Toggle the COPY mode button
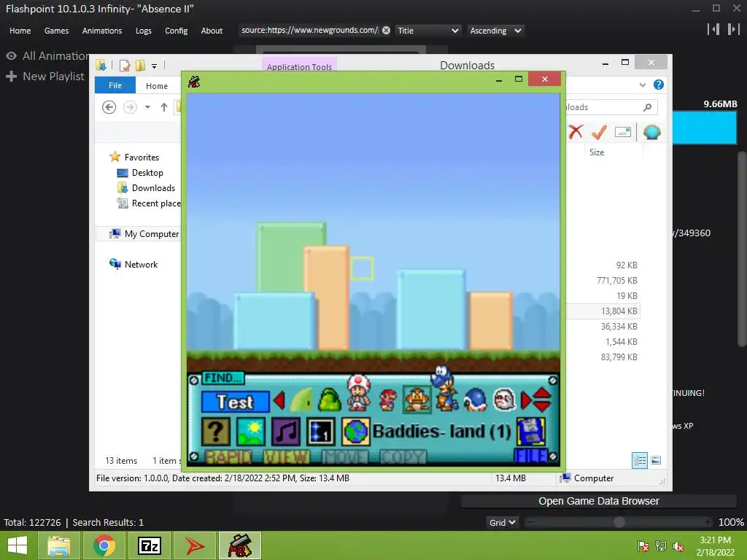 (x=403, y=457)
